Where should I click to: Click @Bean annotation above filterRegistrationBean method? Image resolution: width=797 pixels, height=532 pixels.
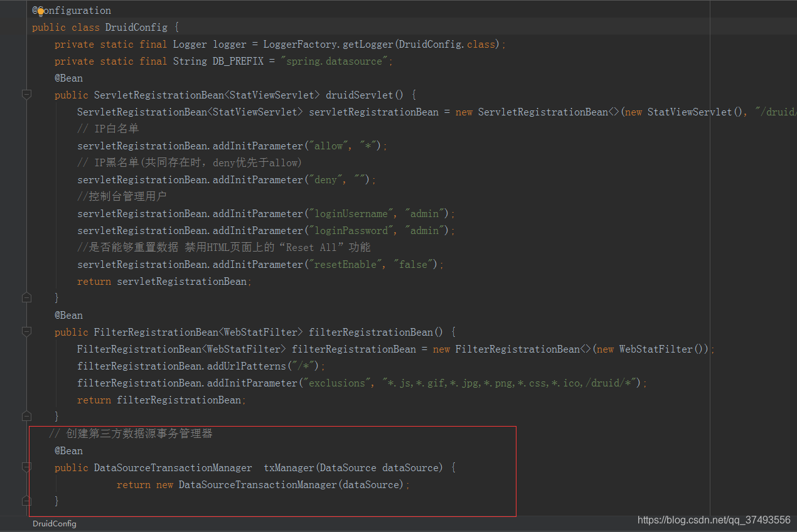tap(68, 316)
